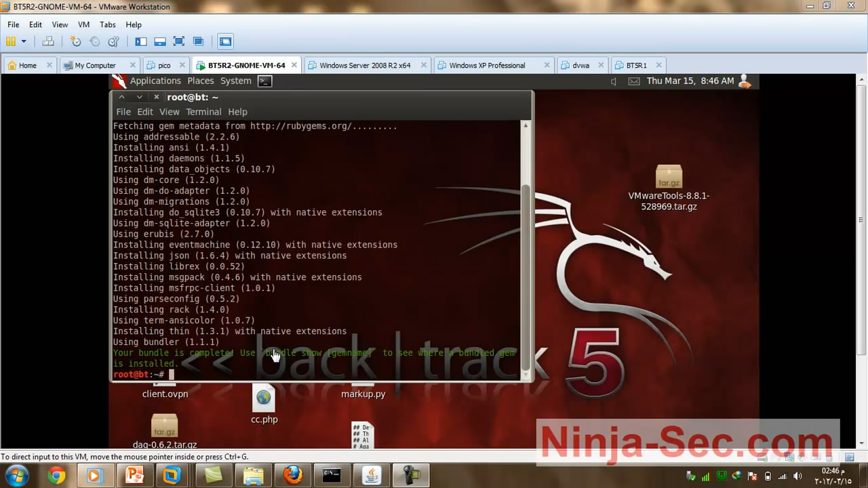Click the terminal scroll up arrow

click(x=526, y=125)
